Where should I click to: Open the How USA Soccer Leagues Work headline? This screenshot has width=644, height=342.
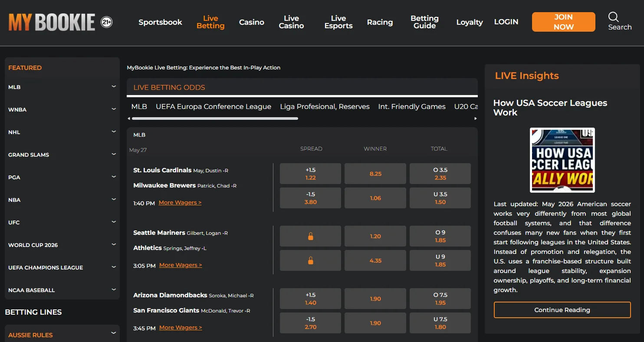click(x=550, y=108)
